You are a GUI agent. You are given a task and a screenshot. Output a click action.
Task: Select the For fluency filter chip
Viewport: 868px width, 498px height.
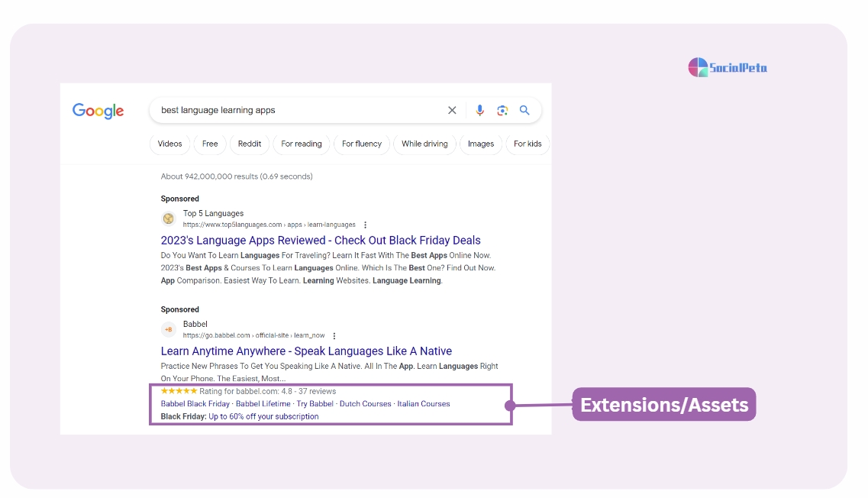[x=362, y=144]
